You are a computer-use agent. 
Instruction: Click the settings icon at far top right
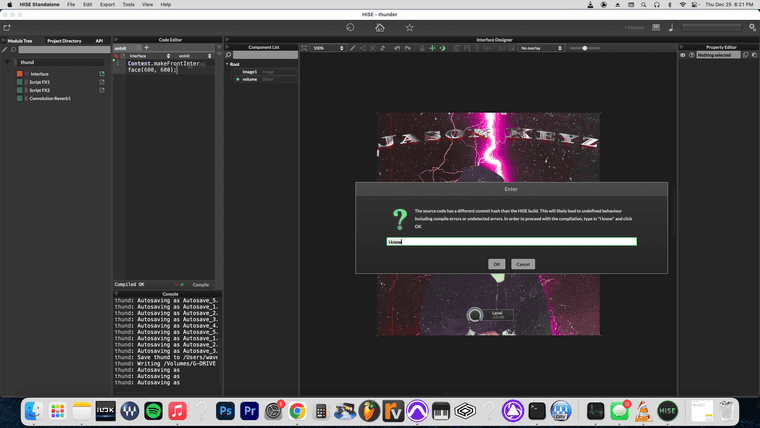click(x=752, y=28)
